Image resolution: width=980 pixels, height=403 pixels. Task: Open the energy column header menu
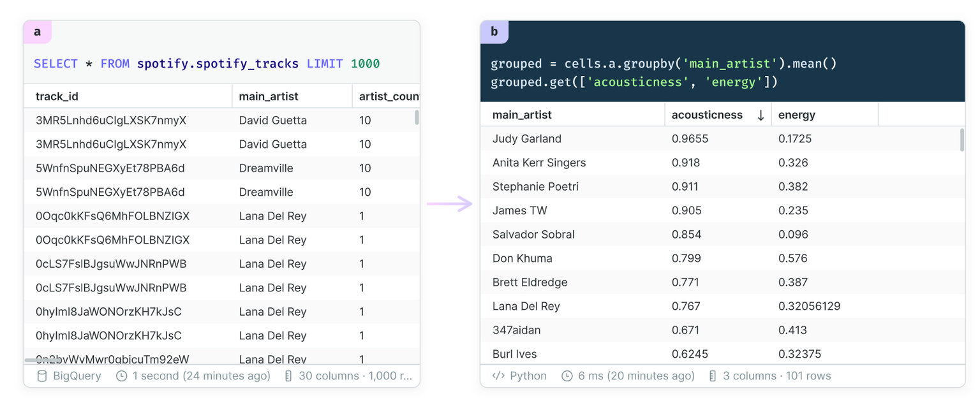coord(824,115)
